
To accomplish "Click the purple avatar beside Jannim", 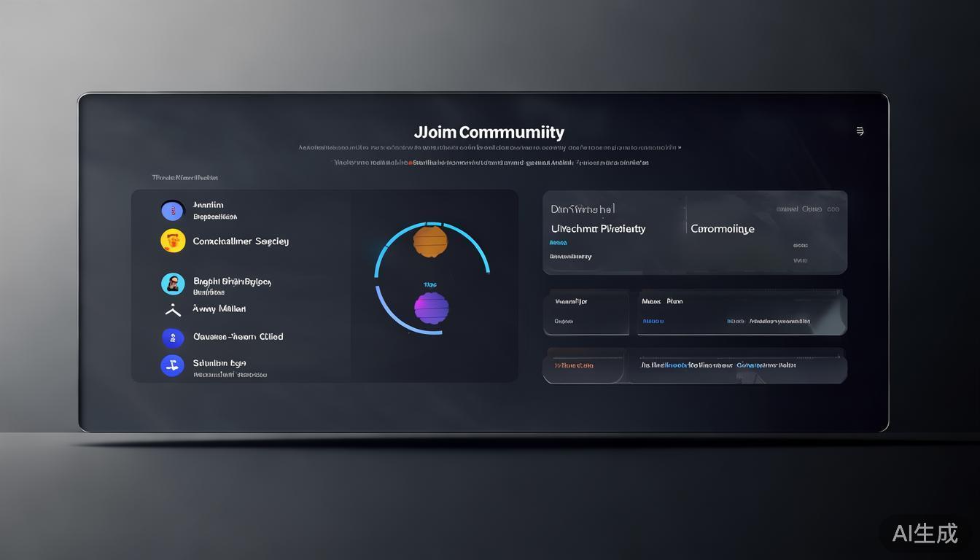I will (x=173, y=210).
